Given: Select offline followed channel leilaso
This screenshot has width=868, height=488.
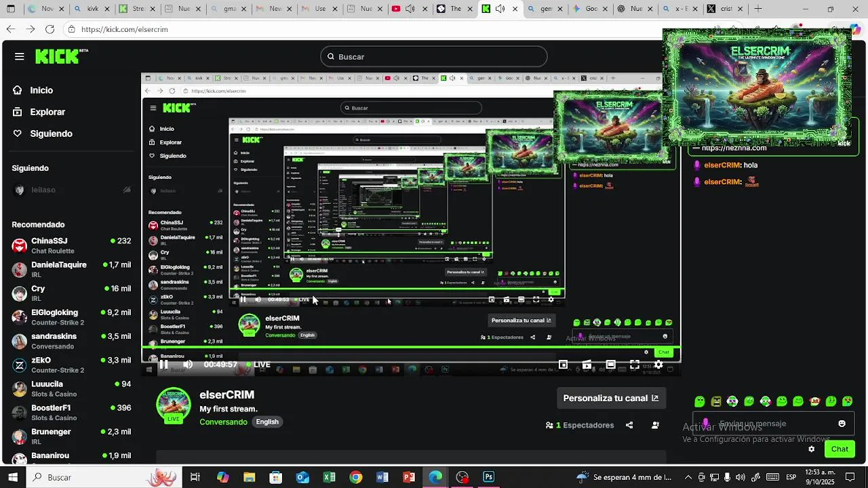Looking at the screenshot, I should click(x=71, y=190).
